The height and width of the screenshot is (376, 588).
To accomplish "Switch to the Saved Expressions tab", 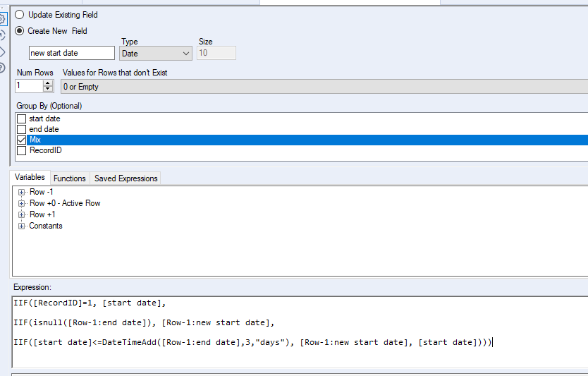I will (126, 178).
